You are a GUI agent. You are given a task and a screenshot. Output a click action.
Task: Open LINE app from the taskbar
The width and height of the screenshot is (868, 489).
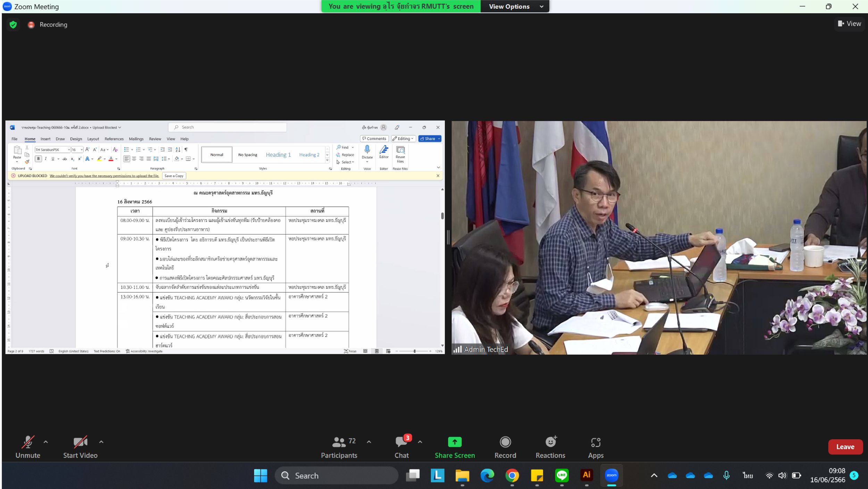[x=562, y=475]
